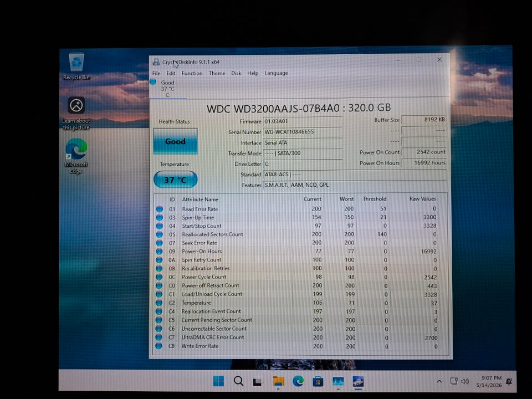
Task: Click status circle for Reallocated Sectors Count
Action: tap(160, 234)
